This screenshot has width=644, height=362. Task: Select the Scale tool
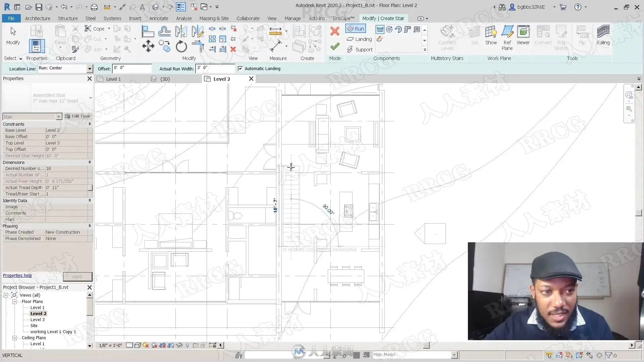[x=222, y=39]
